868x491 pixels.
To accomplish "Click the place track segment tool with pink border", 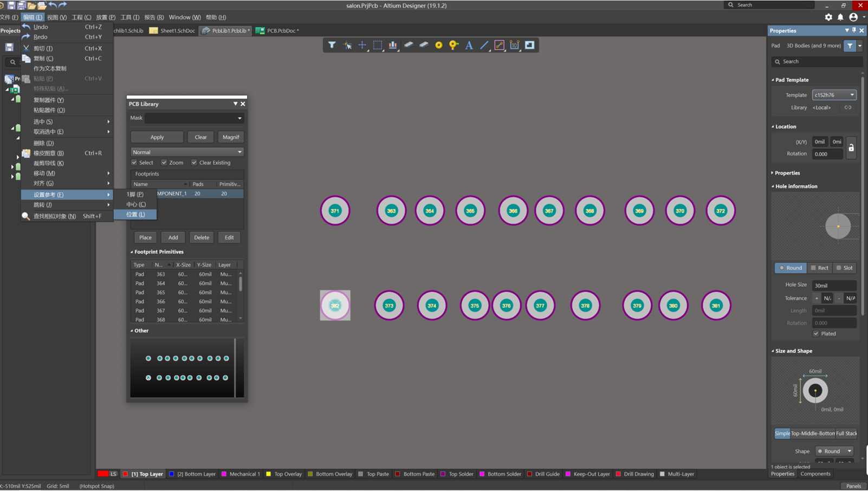I will pyautogui.click(x=500, y=45).
